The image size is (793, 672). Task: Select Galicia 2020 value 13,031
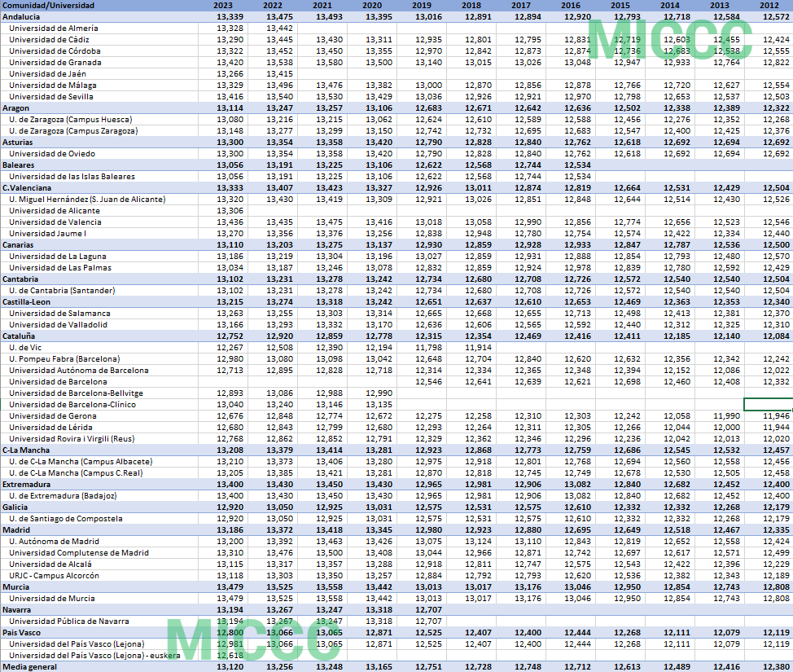[x=379, y=507]
